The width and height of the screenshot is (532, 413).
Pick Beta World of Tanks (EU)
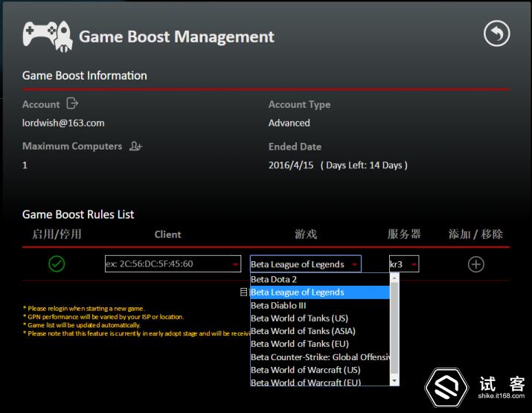point(320,344)
